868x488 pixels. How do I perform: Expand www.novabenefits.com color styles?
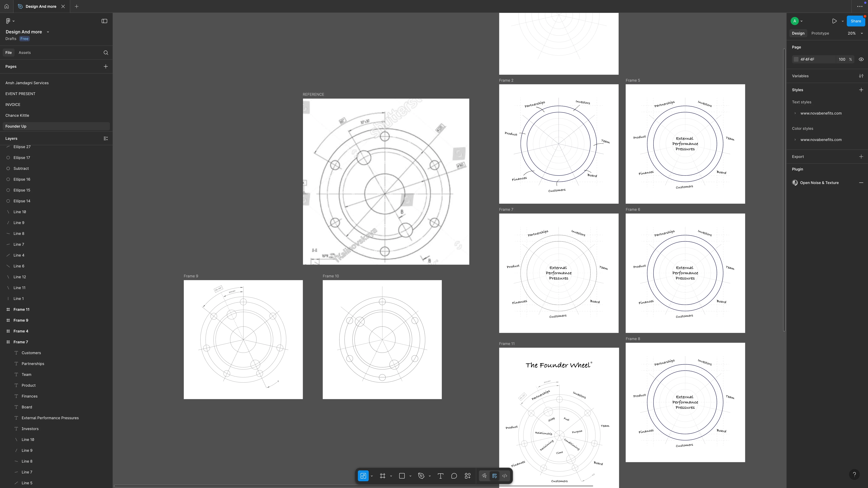tap(795, 140)
